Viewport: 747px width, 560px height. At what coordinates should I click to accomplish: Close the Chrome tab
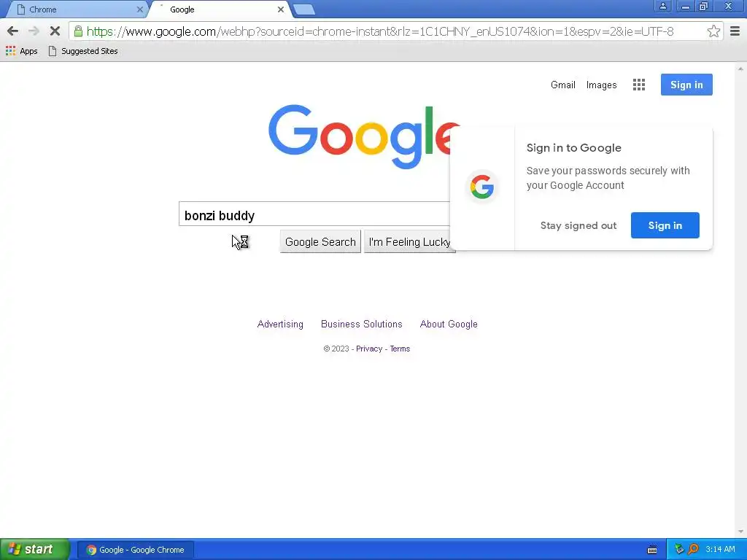[139, 9]
